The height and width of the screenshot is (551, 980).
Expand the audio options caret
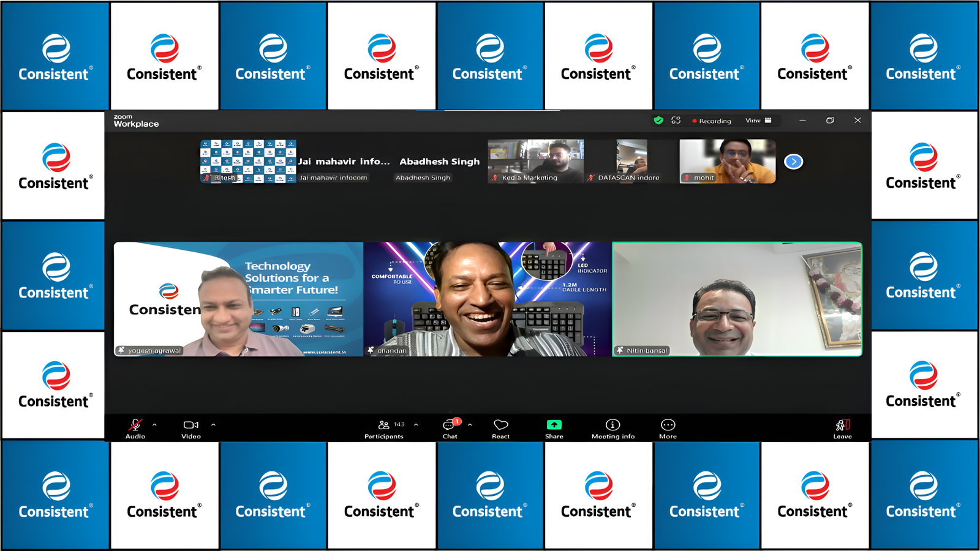click(154, 424)
